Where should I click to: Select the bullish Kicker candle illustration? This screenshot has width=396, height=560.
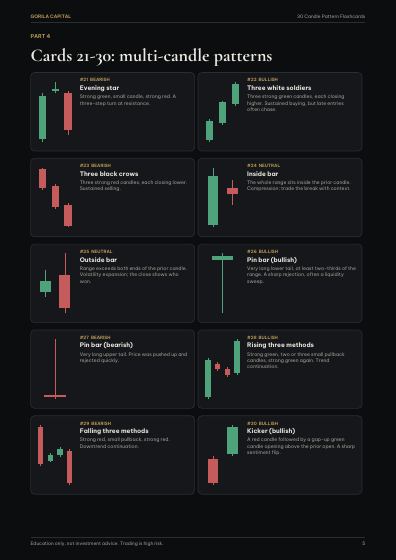(x=223, y=455)
